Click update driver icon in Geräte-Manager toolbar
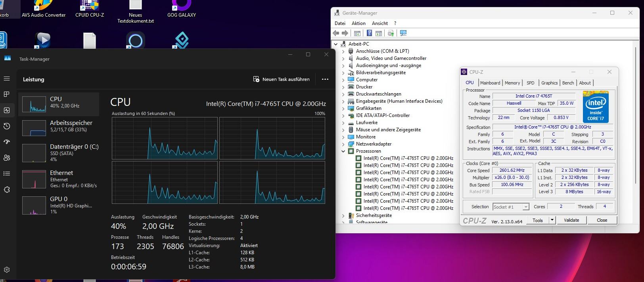 pyautogui.click(x=391, y=33)
